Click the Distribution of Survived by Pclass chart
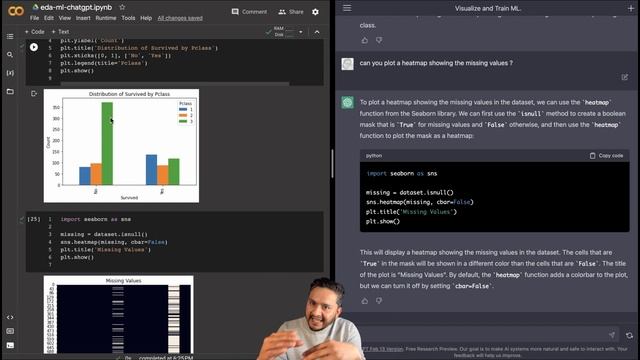This screenshot has width=640, height=360. click(x=121, y=145)
